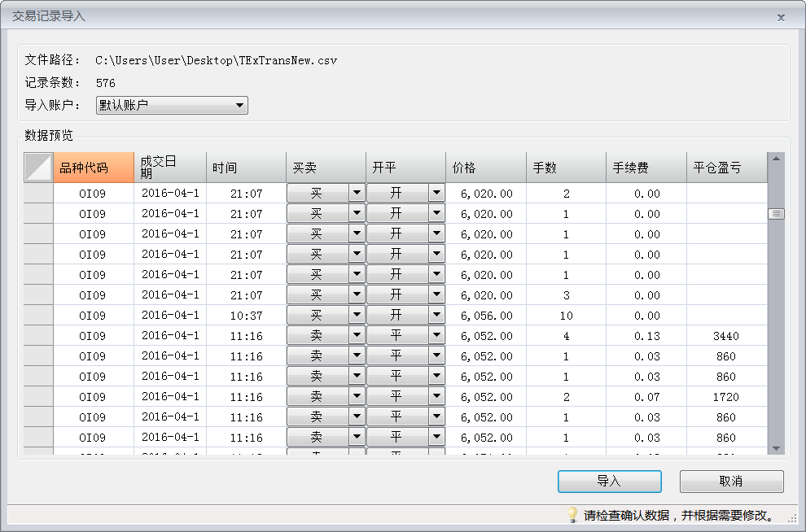Click the vertical scrollbar thumb
Viewport: 806px width, 532px height.
pos(776,214)
